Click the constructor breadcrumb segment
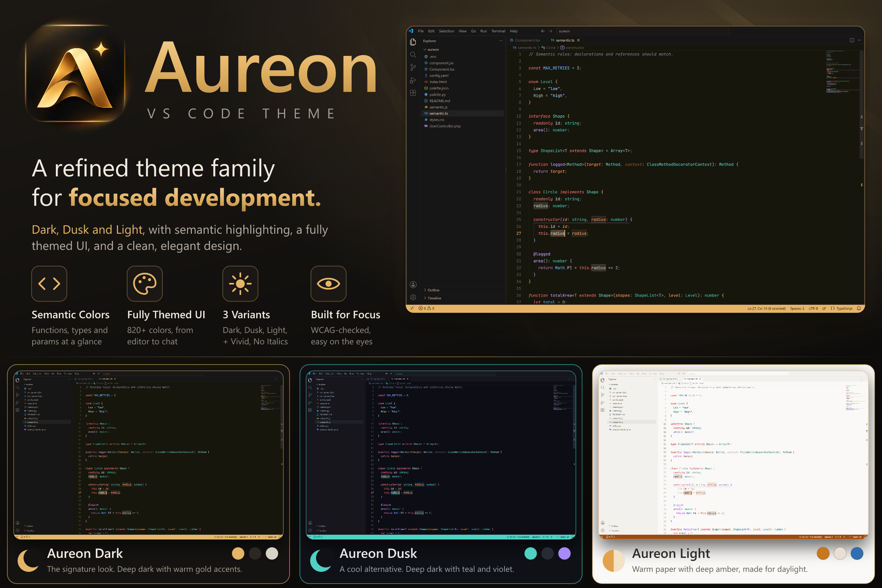Image resolution: width=882 pixels, height=588 pixels. [x=572, y=48]
